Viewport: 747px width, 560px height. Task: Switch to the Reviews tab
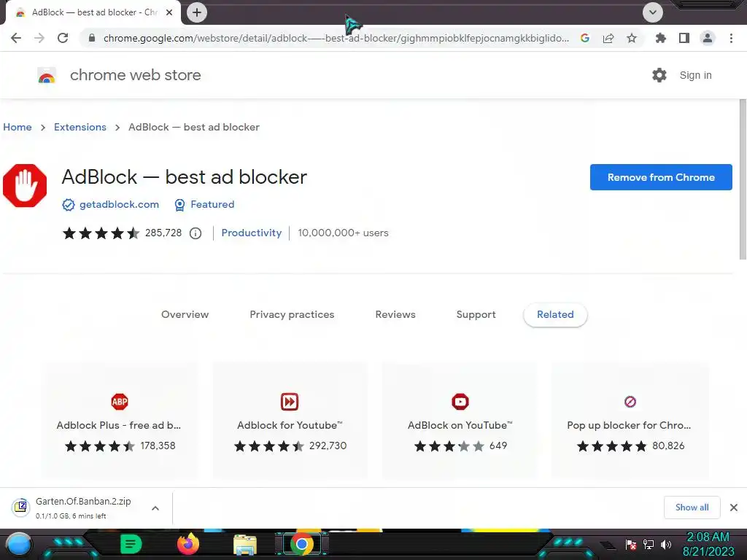(x=395, y=314)
